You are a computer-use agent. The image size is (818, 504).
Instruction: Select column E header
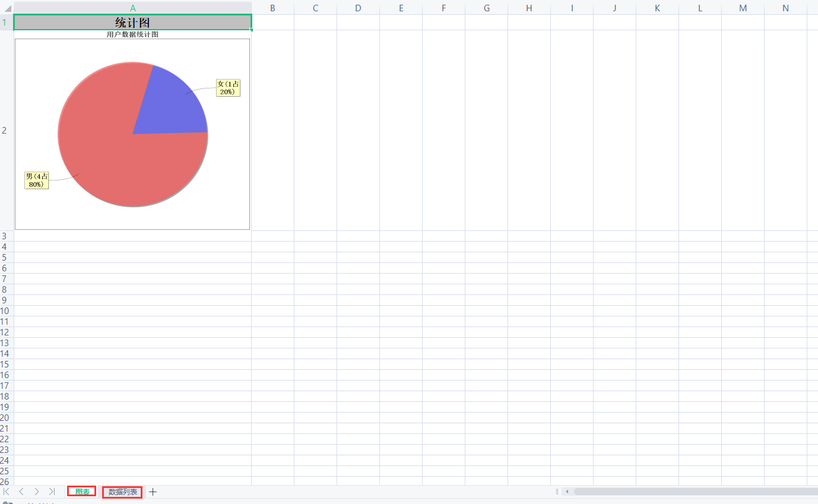pos(401,8)
